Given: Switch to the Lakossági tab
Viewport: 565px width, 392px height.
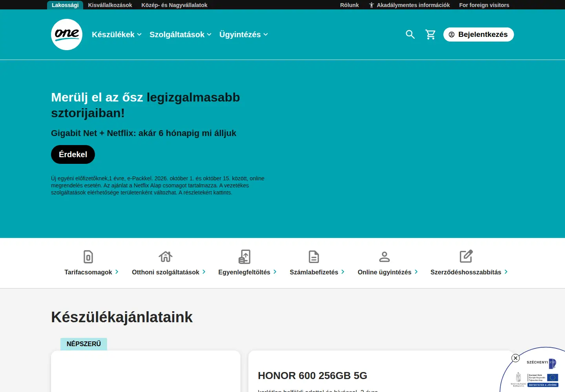Looking at the screenshot, I should point(65,5).
